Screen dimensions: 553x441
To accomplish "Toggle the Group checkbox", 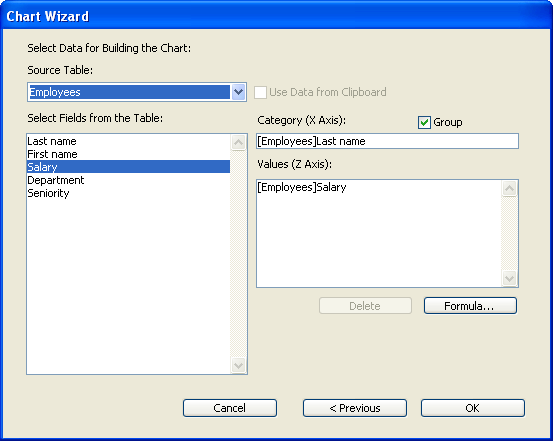I will (x=424, y=122).
